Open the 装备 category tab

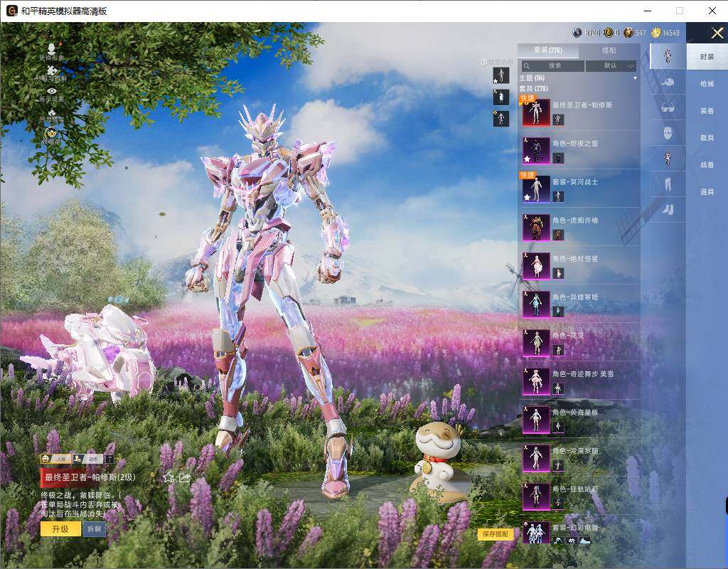(707, 110)
